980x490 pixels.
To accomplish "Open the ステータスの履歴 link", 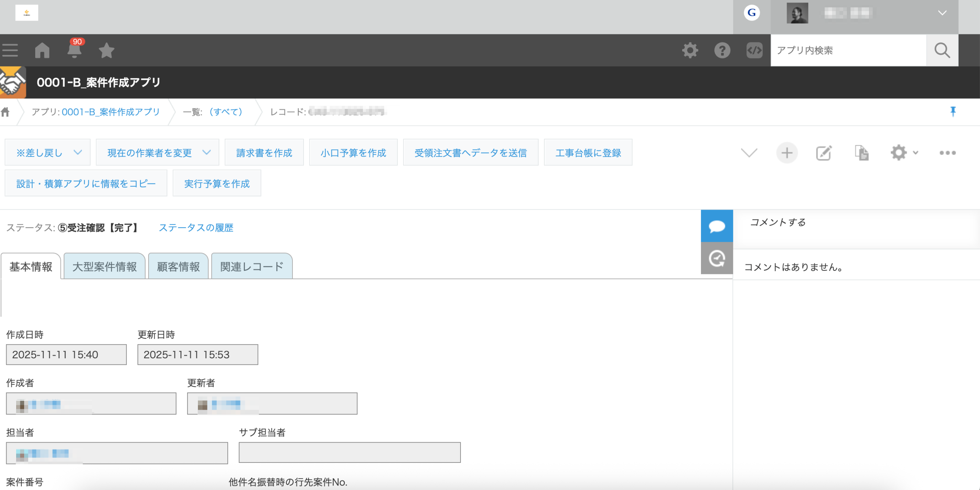I will tap(196, 228).
